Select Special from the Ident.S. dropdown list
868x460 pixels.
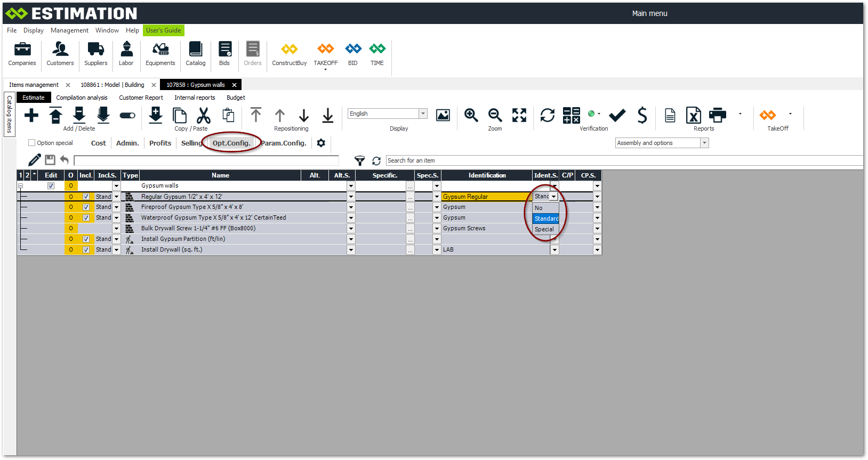[x=544, y=229]
